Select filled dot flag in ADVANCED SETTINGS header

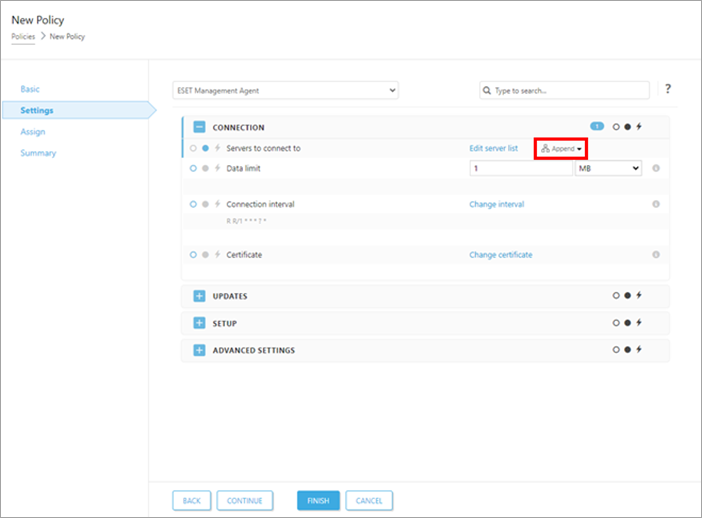[628, 350]
